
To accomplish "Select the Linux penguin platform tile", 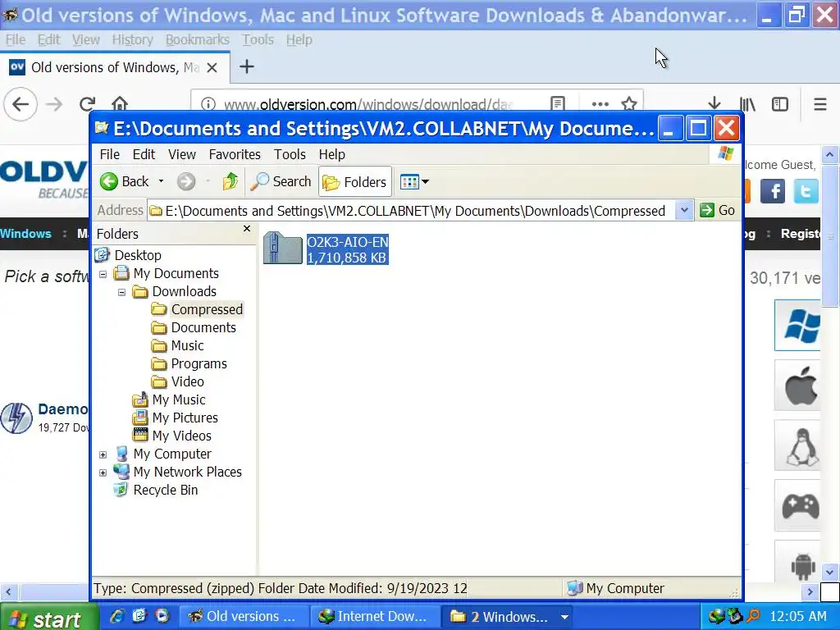I will (x=797, y=445).
